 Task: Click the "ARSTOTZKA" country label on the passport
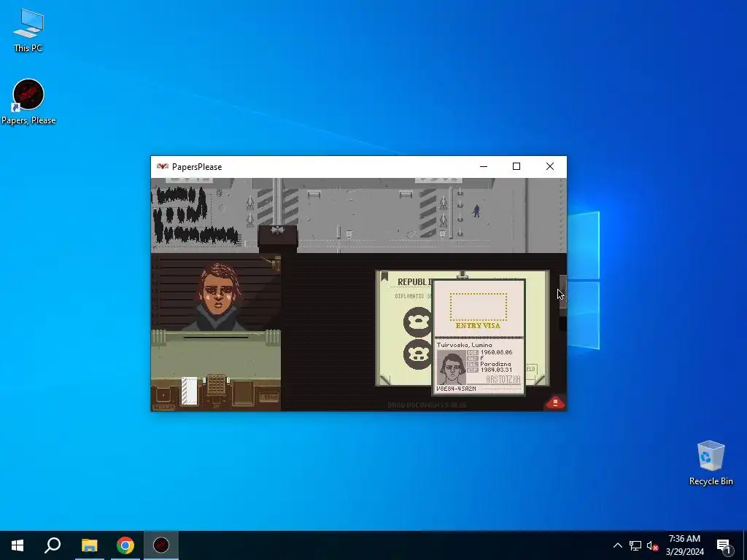(503, 379)
